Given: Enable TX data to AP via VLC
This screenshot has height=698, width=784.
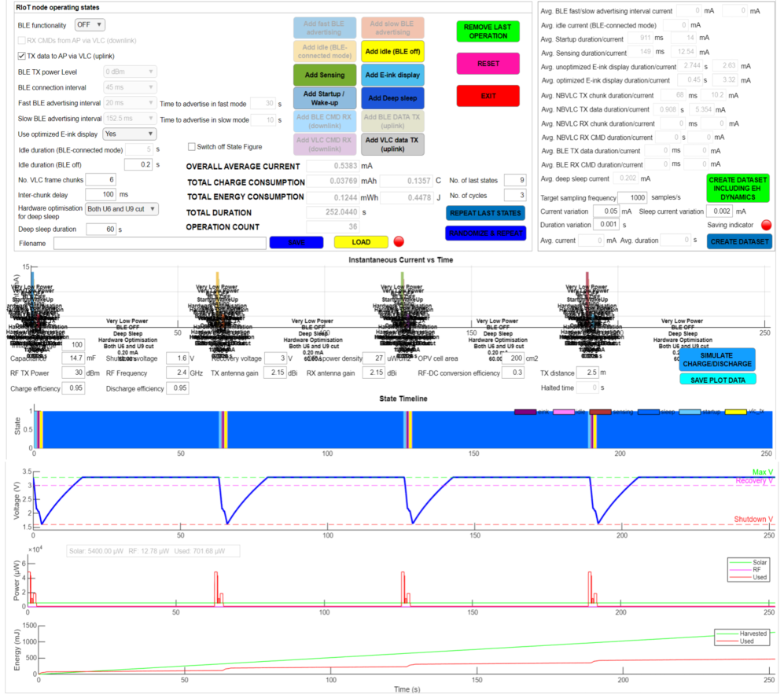Looking at the screenshot, I should tap(22, 56).
